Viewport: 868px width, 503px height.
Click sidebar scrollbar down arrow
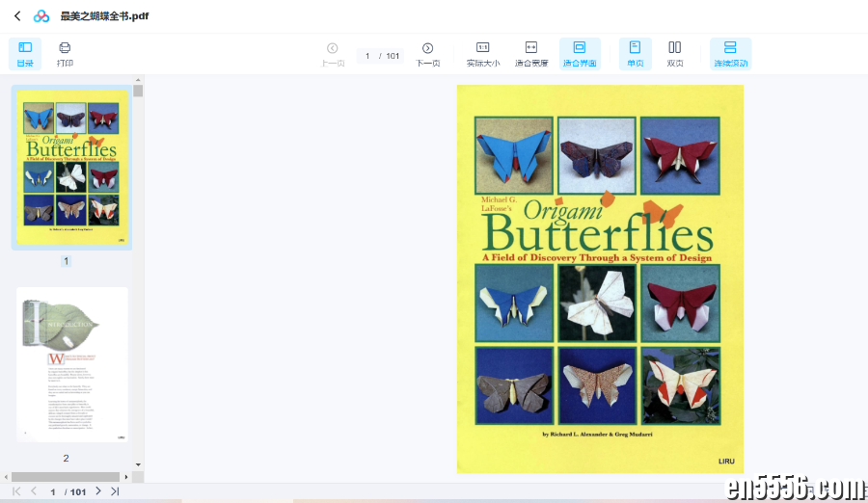click(138, 464)
